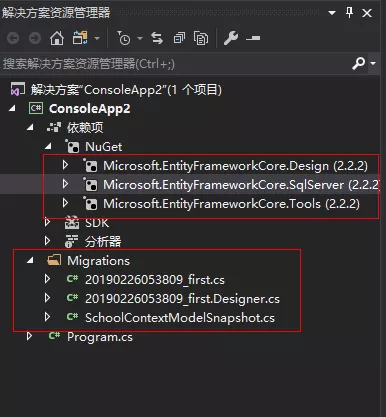Expand Microsoft.EntityFrameworkCore.Design package

(65, 165)
